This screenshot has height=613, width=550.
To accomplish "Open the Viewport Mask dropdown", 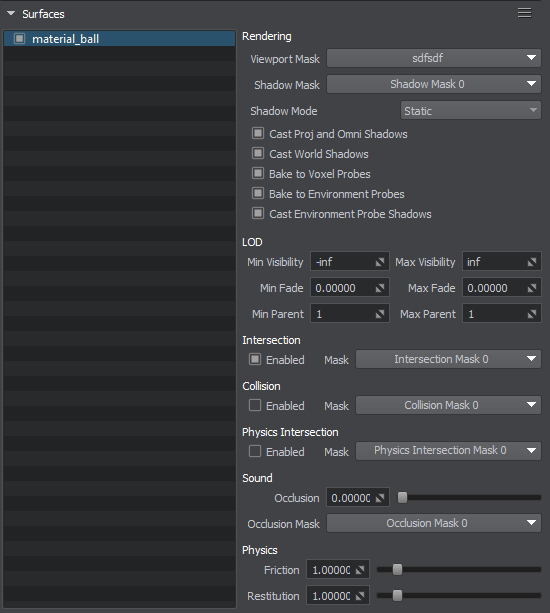I will [434, 58].
